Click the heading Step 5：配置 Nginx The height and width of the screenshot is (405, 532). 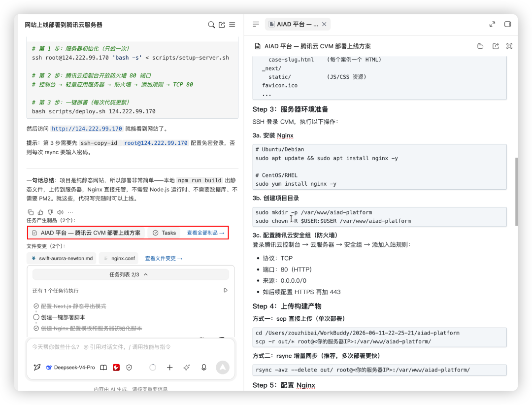[284, 385]
